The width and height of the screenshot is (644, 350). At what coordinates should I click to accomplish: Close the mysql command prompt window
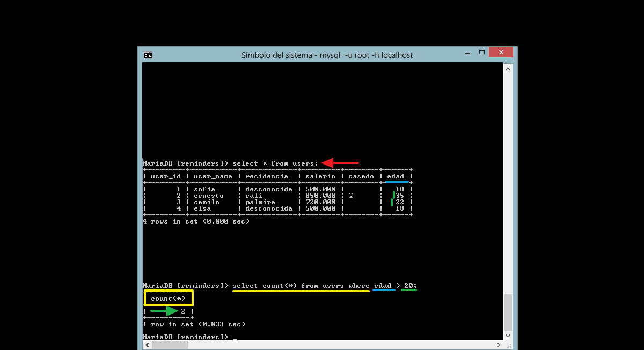(501, 53)
